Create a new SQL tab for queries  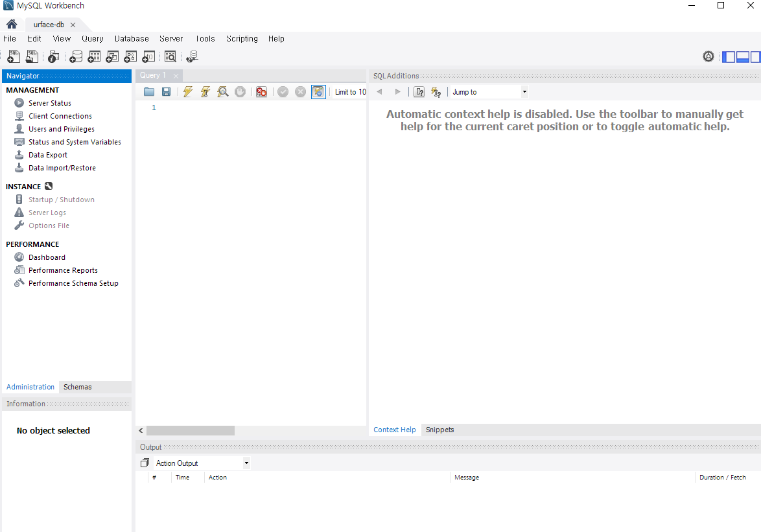pos(14,57)
